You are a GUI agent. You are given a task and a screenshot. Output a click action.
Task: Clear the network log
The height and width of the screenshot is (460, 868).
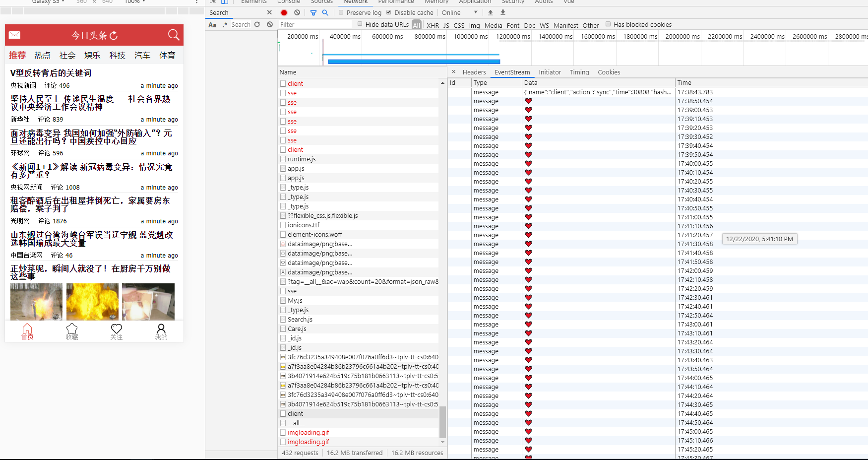point(297,12)
